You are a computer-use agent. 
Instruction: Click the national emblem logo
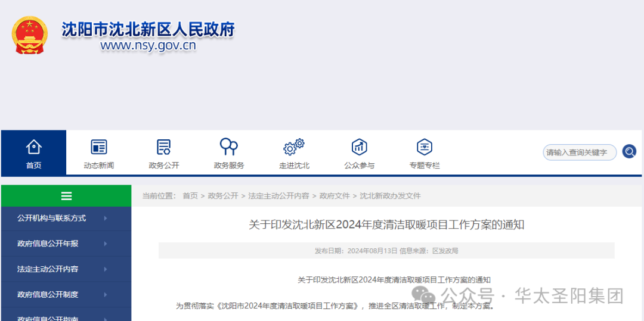pyautogui.click(x=30, y=35)
